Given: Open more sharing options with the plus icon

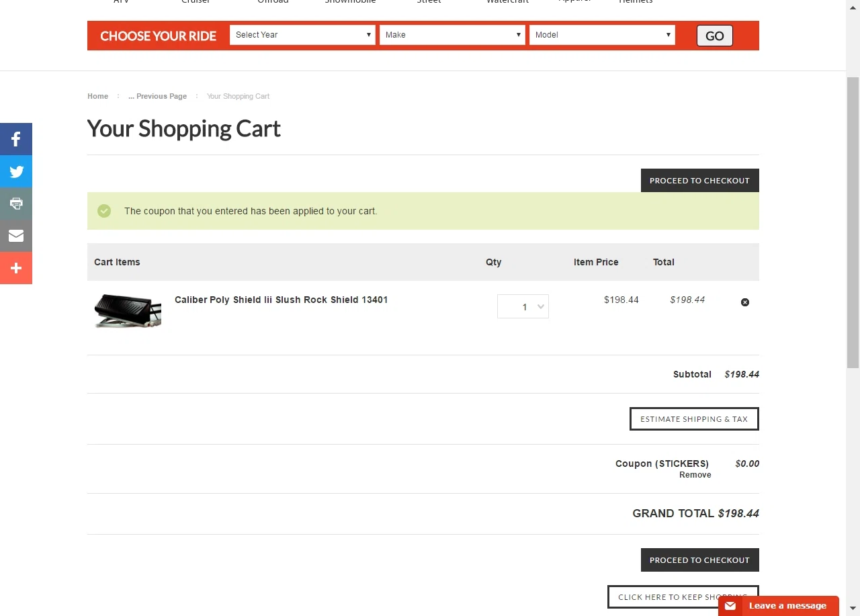Looking at the screenshot, I should click(x=16, y=268).
